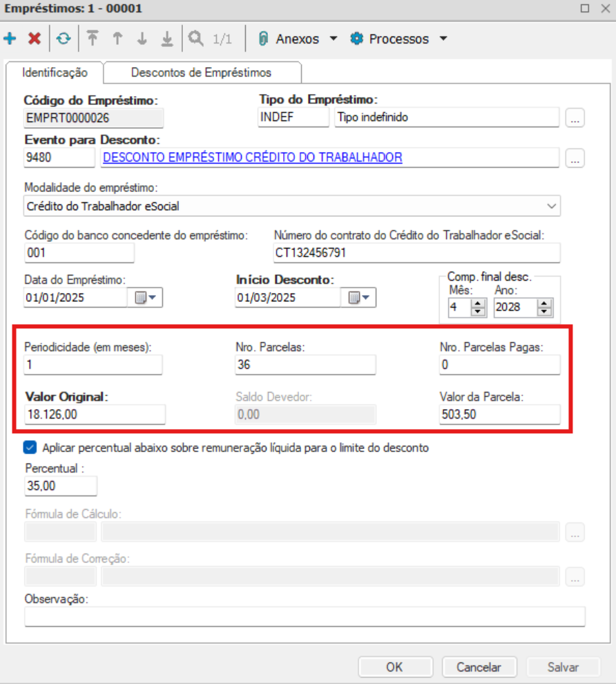616x684 pixels.
Task: Open the Anexos menu
Action: [x=298, y=39]
